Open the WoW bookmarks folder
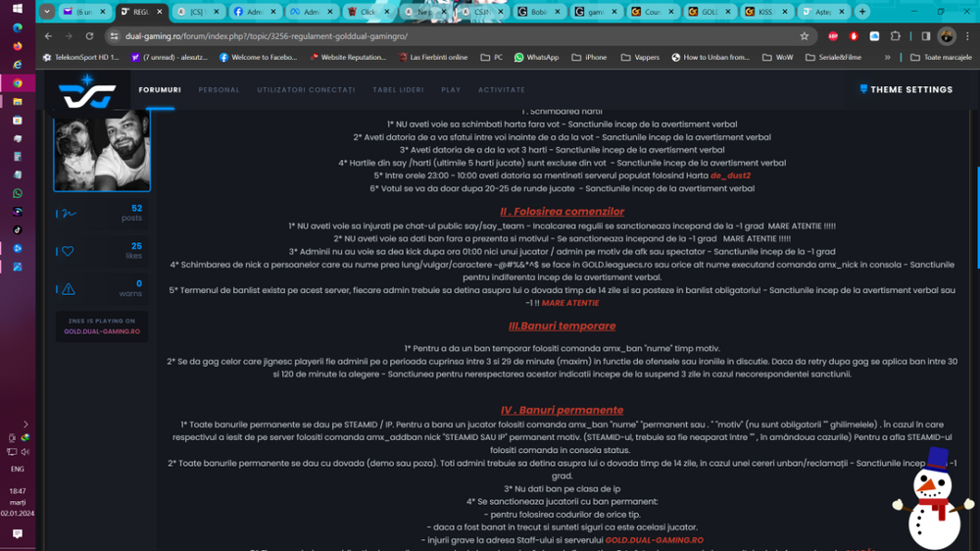980x551 pixels. [x=777, y=57]
